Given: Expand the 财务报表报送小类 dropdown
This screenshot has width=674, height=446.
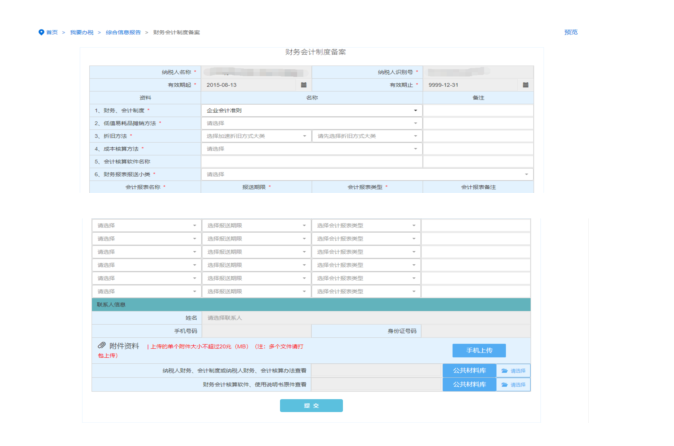Looking at the screenshot, I should point(366,174).
